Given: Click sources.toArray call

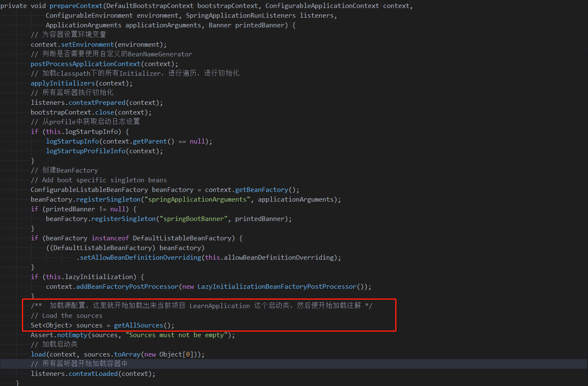Looking at the screenshot, I should (112, 354).
